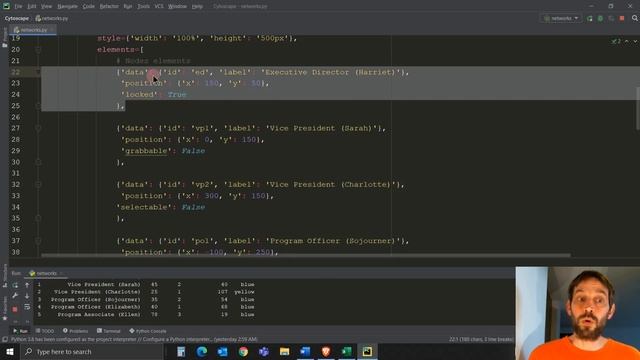Click the red Stop button in the top toolbar
The width and height of the screenshot is (640, 360).
click(622, 18)
